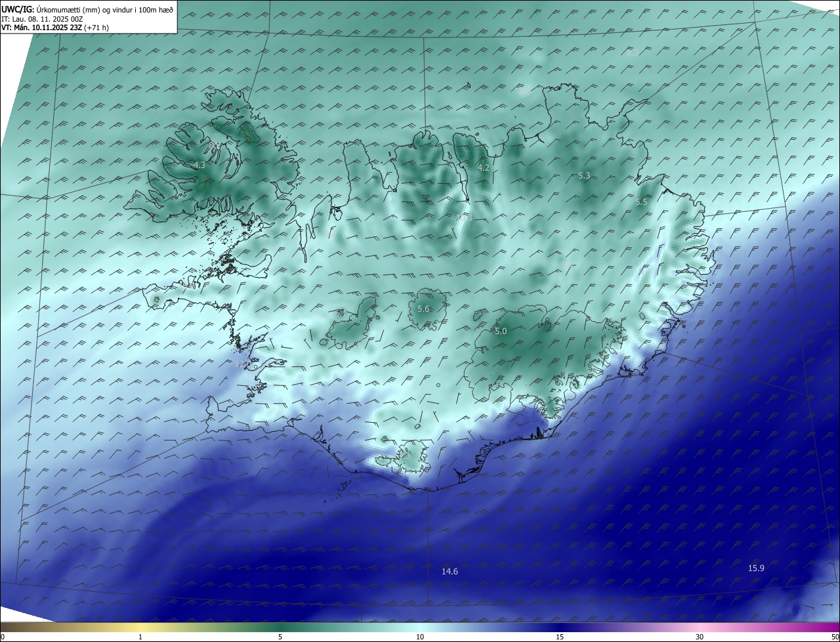This screenshot has height=642, width=840.
Task: Click the 5.3 value in northeast Iceland
Action: tap(584, 175)
